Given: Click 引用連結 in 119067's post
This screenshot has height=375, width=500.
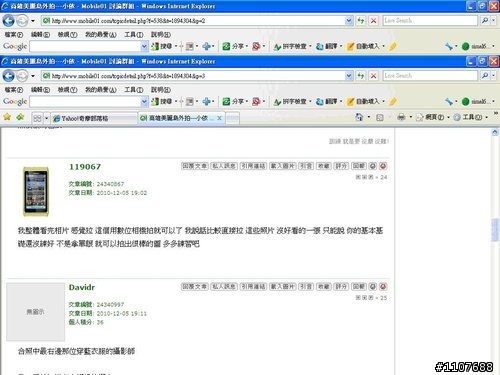Looking at the screenshot, I should pyautogui.click(x=253, y=166).
